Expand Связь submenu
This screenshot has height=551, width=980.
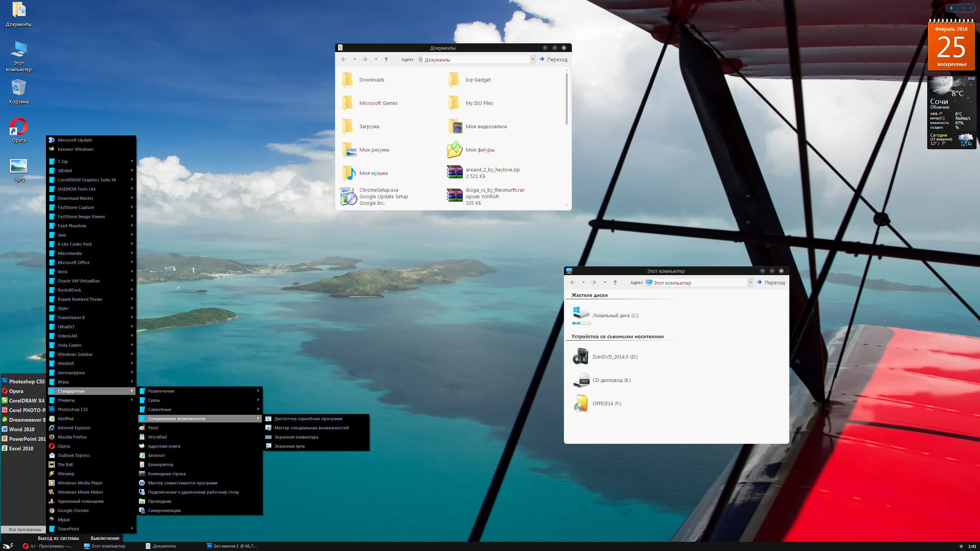click(x=200, y=400)
